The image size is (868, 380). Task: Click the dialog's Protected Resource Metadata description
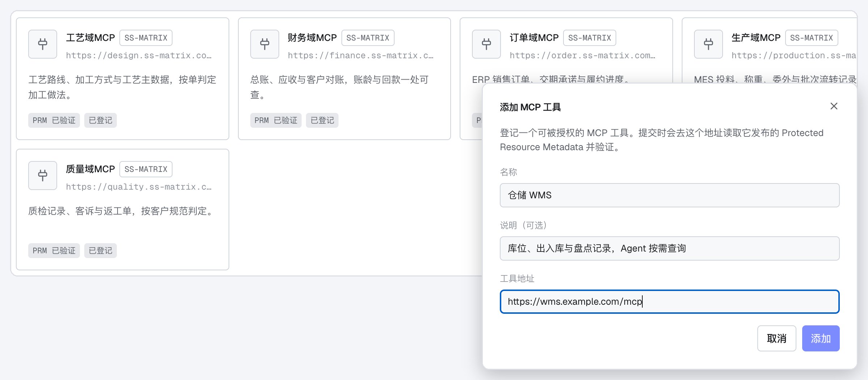(x=661, y=140)
